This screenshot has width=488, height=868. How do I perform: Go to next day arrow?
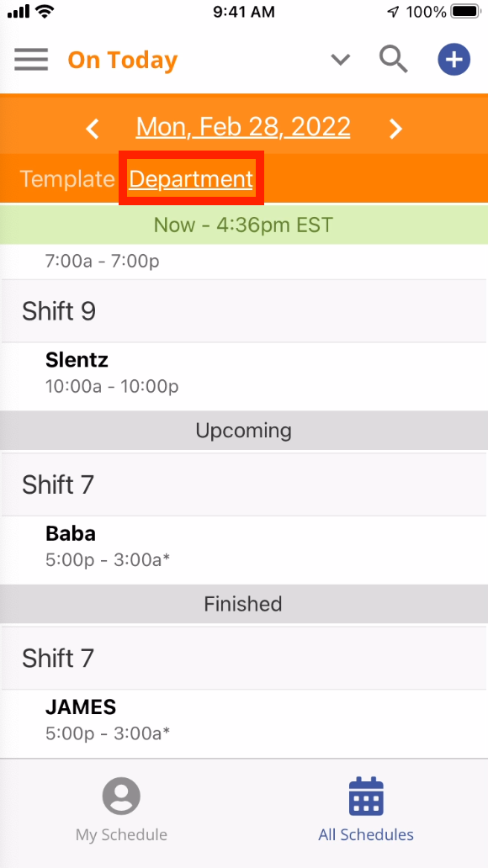point(395,129)
